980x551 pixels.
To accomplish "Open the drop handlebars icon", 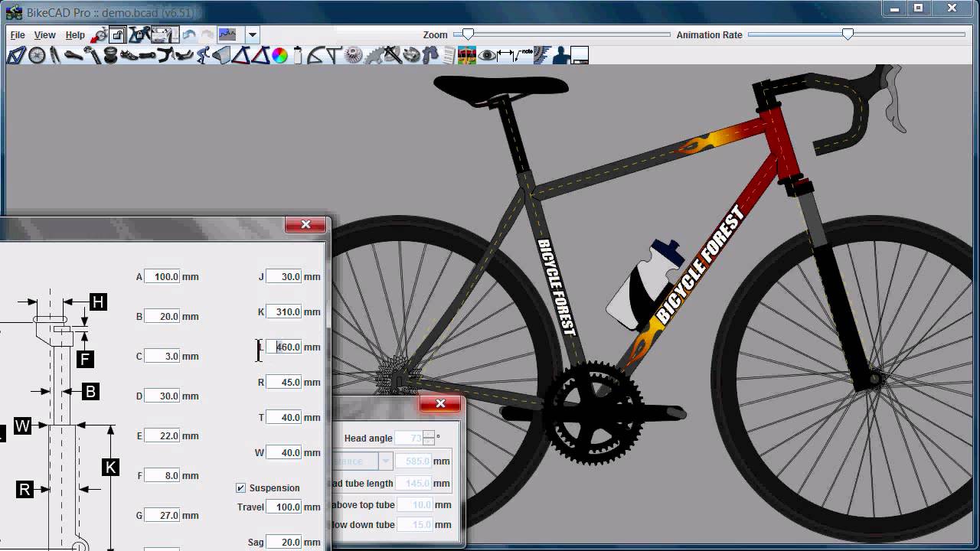I will click(x=165, y=55).
